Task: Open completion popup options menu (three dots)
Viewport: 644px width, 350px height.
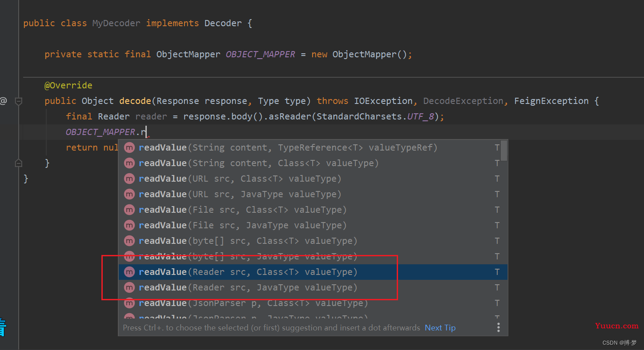Action: point(499,328)
